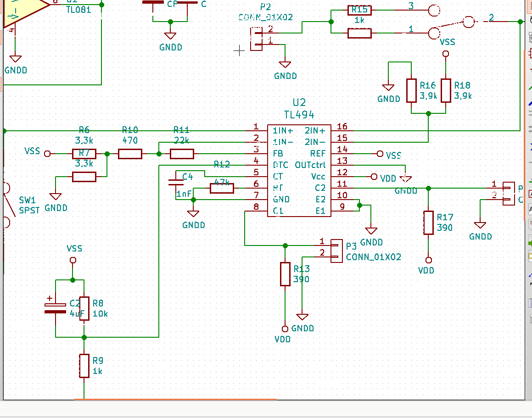Click the DTC pin name on U2
Viewport: 532px width, 418px height.
pos(280,165)
